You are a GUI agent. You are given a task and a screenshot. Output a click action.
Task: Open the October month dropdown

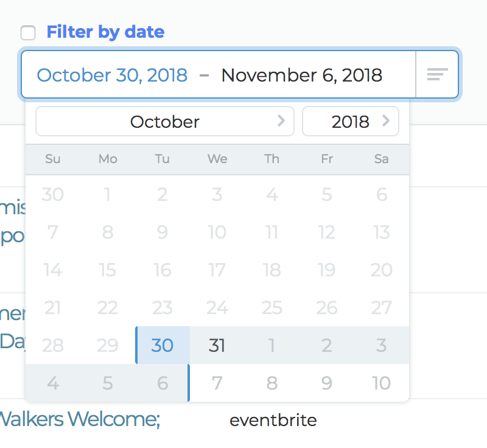[x=165, y=121]
